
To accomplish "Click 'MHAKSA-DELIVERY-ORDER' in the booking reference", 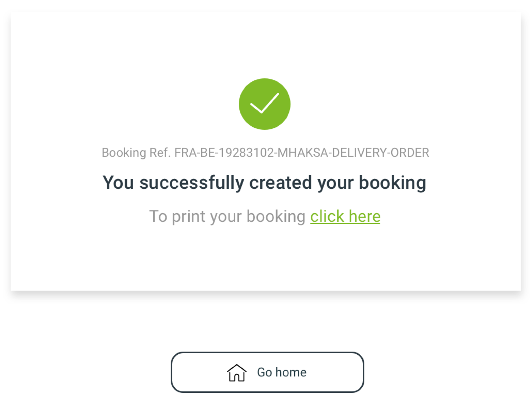I will pos(353,152).
